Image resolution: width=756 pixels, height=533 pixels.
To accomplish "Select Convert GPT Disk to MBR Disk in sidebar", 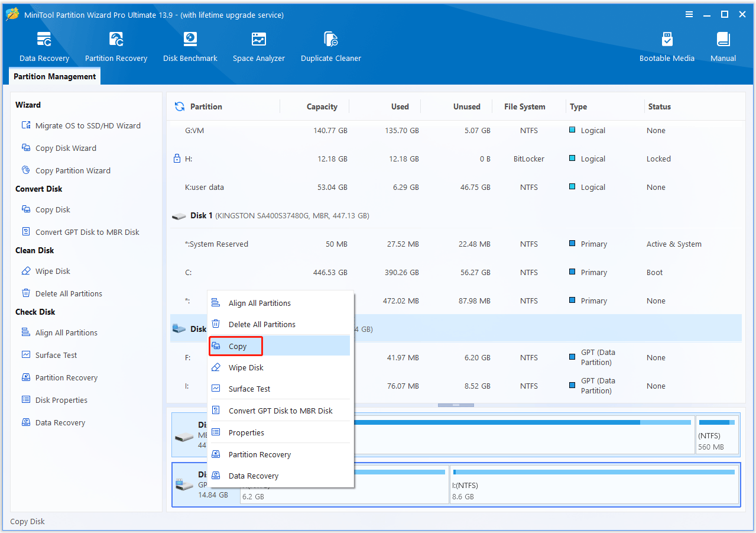I will [x=80, y=232].
